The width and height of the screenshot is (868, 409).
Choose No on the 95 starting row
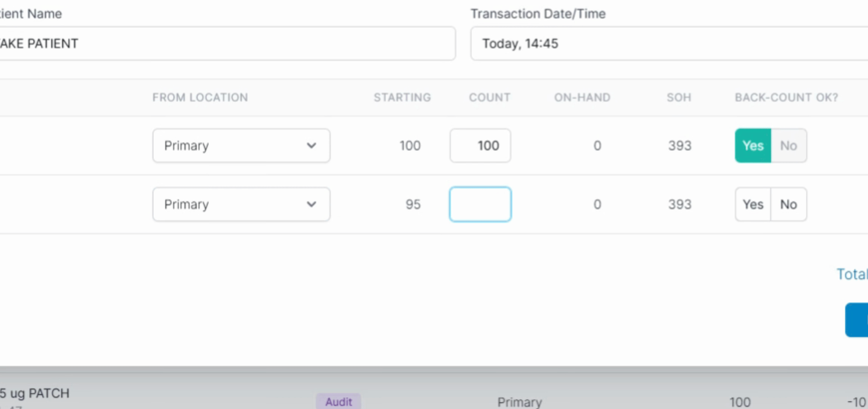[x=789, y=204]
